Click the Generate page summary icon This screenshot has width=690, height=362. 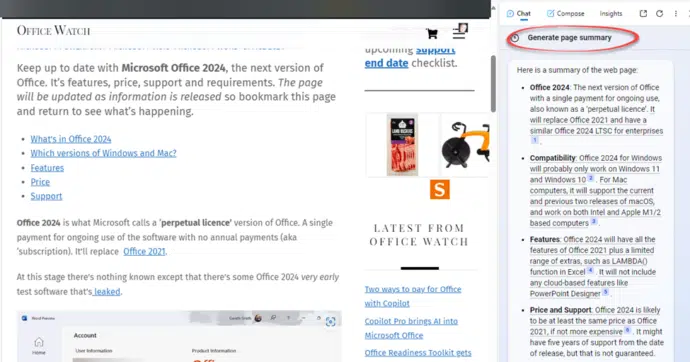(x=515, y=38)
